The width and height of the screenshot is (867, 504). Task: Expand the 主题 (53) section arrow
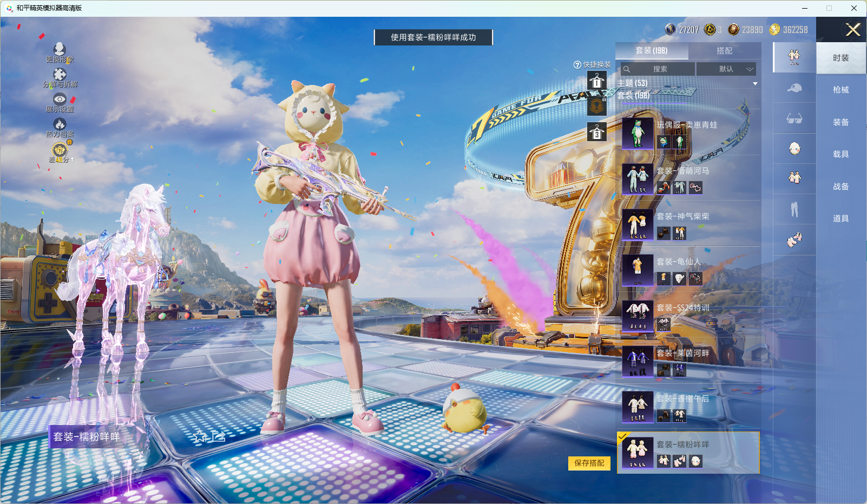[x=755, y=84]
